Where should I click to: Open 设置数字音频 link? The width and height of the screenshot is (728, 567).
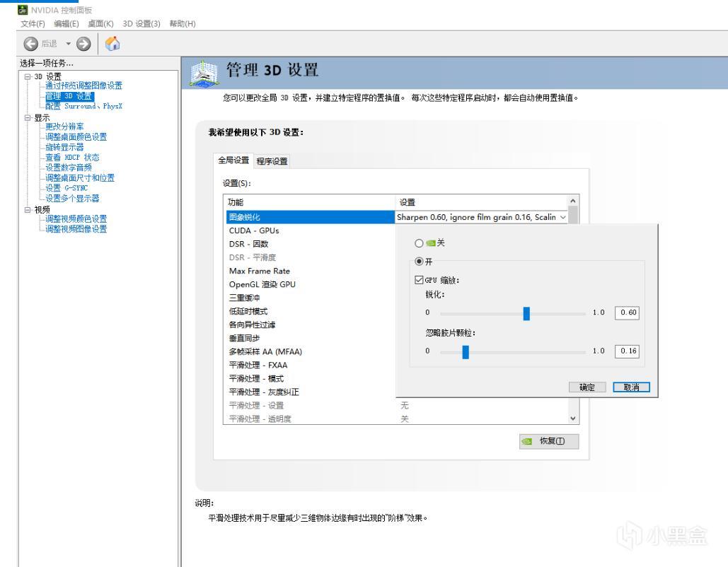tap(69, 168)
